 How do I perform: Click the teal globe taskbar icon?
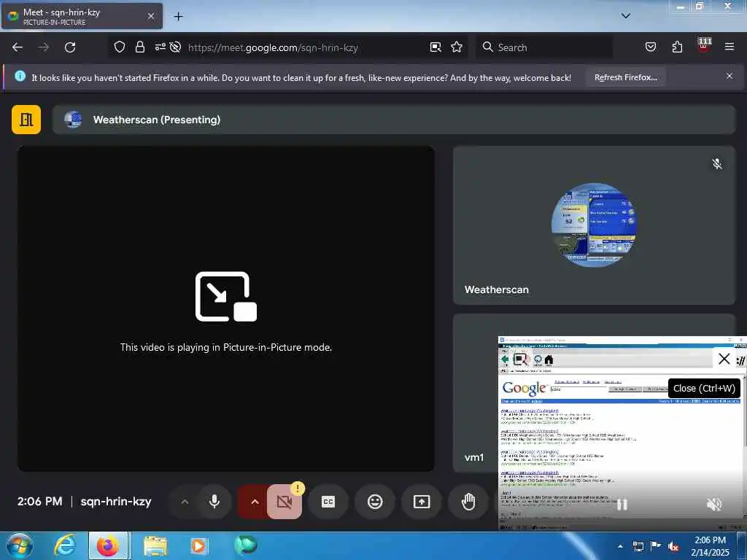(246, 545)
